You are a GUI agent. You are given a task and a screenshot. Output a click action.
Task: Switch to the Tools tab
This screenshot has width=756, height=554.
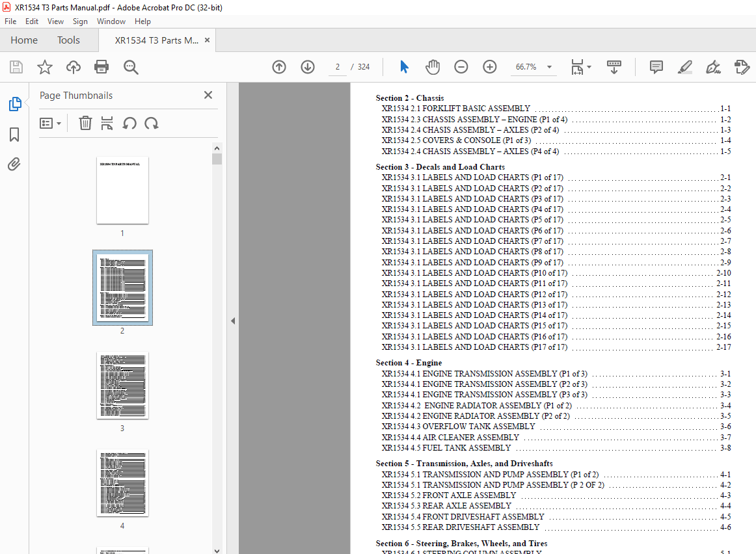pos(68,40)
